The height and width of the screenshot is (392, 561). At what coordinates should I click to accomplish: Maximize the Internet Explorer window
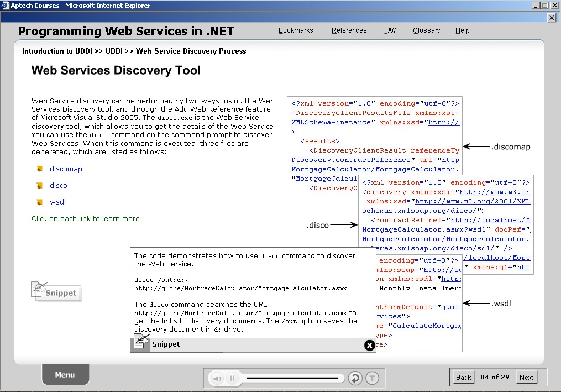tap(544, 6)
